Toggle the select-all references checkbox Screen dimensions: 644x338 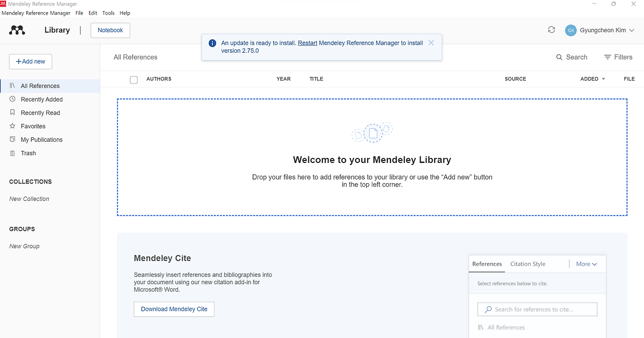tap(134, 79)
